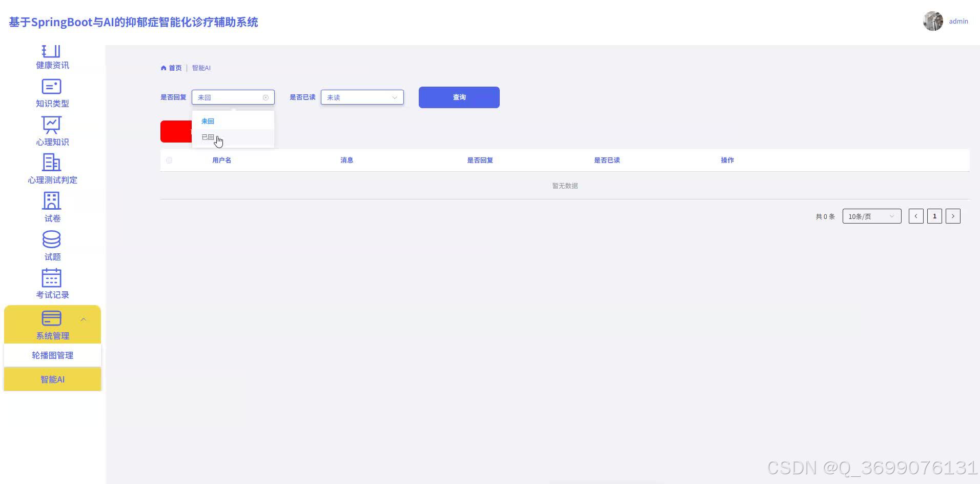This screenshot has height=484, width=980.
Task: Click the admin username link
Action: [958, 21]
